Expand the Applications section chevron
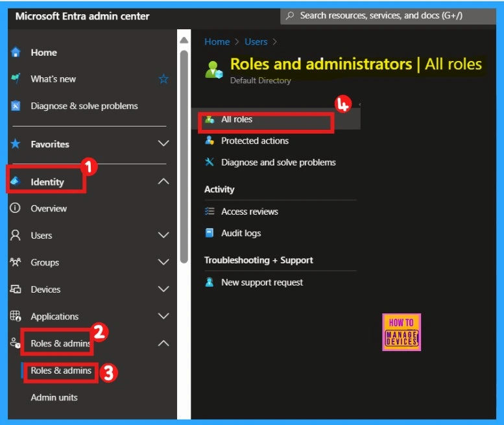 tap(163, 316)
